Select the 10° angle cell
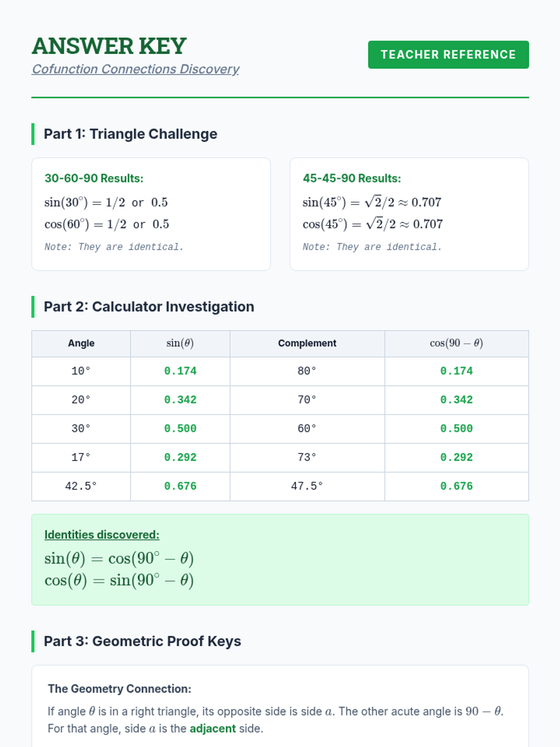This screenshot has width=560, height=747. tap(81, 371)
